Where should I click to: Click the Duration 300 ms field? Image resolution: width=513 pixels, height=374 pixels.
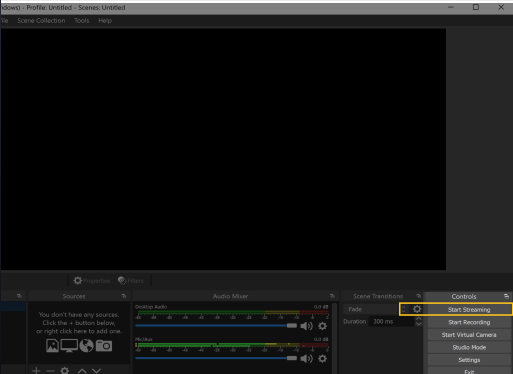[x=391, y=322]
